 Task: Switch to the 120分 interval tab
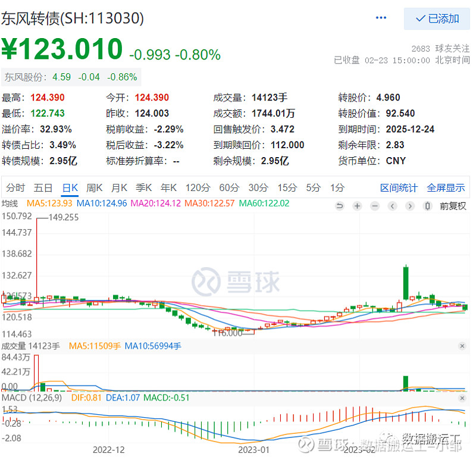tap(198, 187)
